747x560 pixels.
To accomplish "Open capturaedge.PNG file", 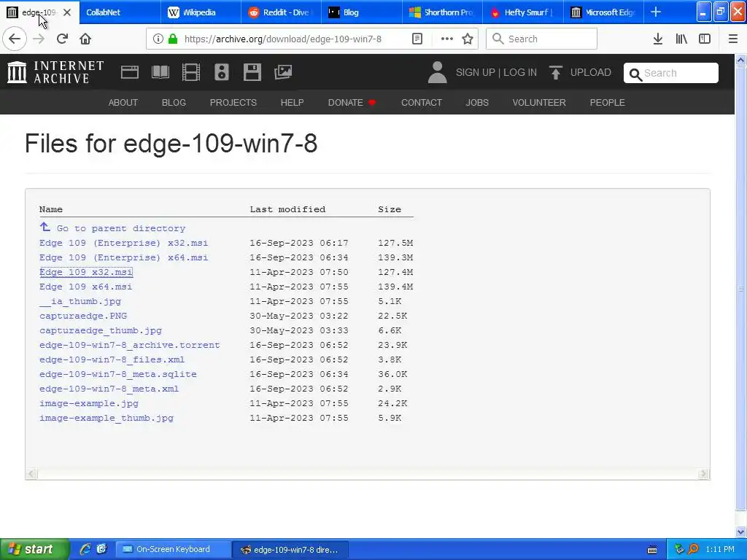I will click(x=83, y=316).
